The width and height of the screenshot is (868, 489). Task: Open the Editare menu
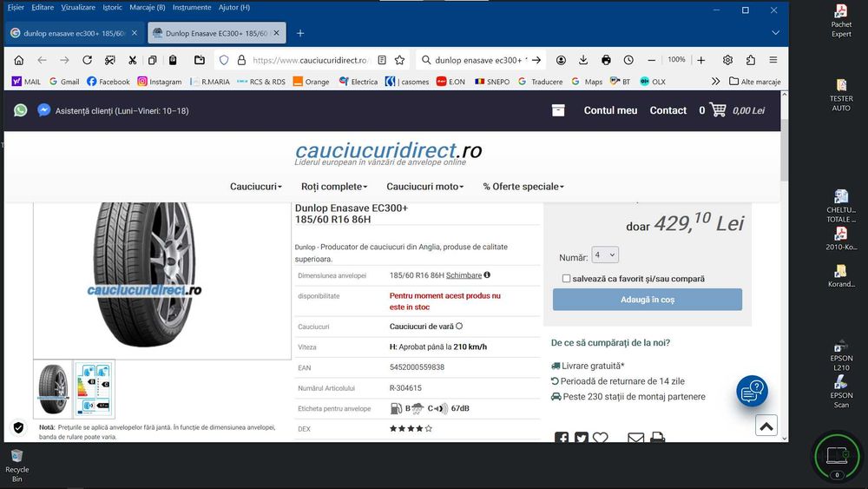(43, 7)
